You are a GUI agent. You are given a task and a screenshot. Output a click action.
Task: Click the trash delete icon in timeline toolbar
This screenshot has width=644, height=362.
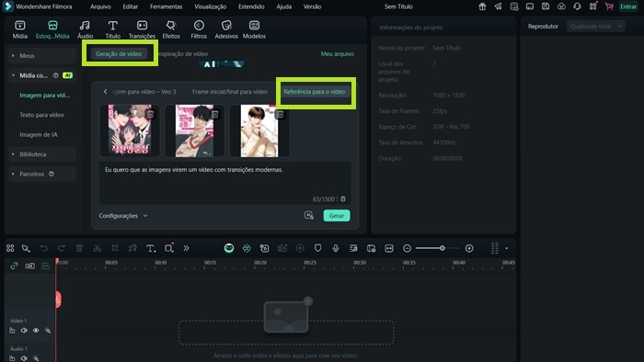pyautogui.click(x=79, y=248)
